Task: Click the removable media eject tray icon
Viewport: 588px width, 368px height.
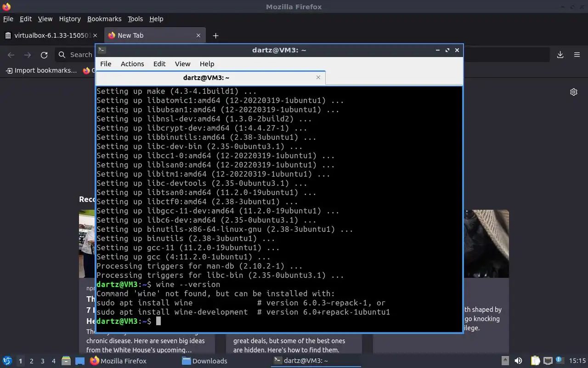Action: [x=505, y=361]
